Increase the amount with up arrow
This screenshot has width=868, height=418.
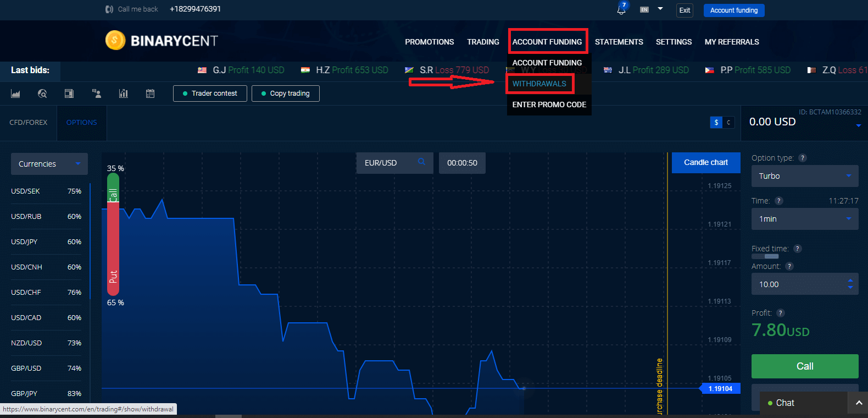tap(850, 280)
